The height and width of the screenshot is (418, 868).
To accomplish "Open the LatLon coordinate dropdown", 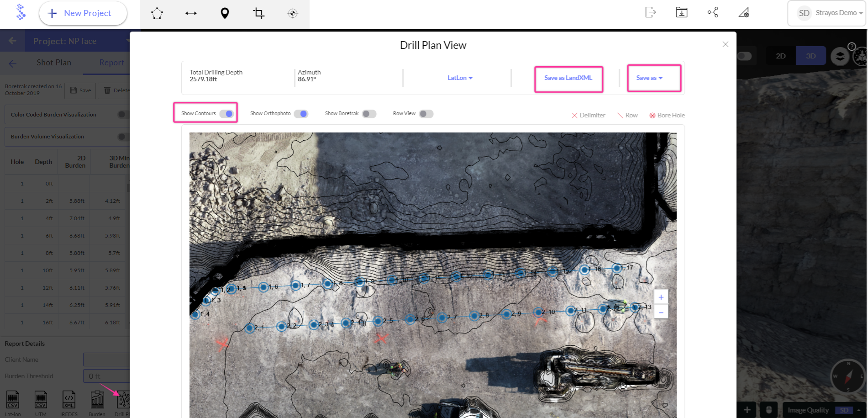I will [459, 78].
